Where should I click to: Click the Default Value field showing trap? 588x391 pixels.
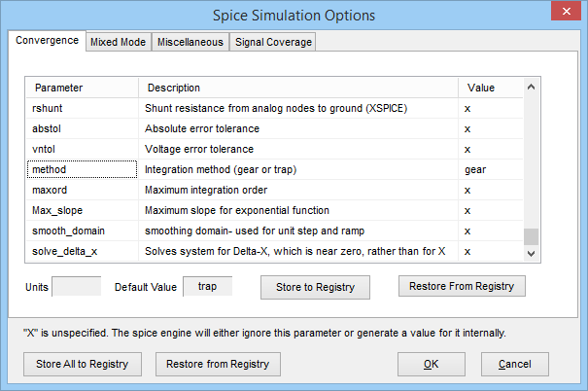click(x=206, y=286)
